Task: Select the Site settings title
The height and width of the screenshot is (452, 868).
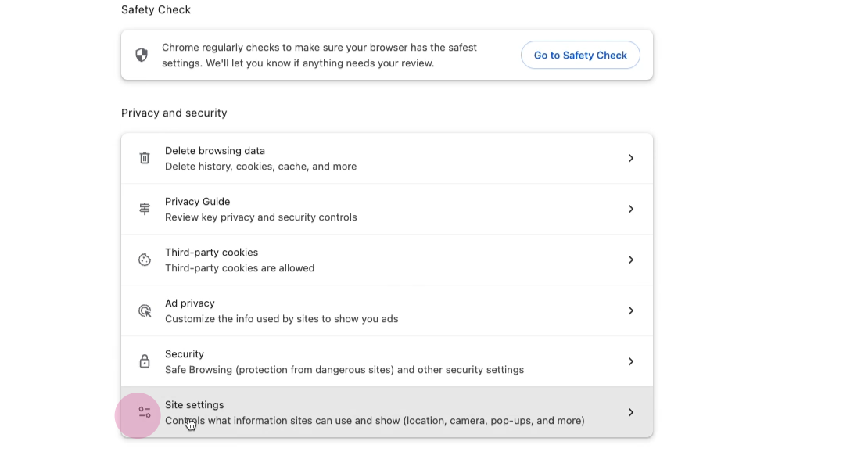Action: (194, 405)
